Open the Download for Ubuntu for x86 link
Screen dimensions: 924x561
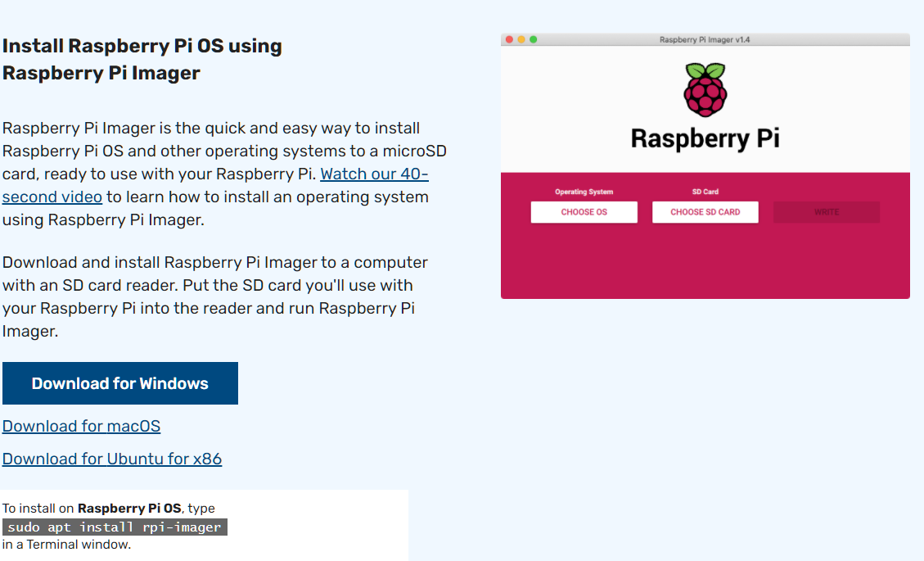(112, 459)
